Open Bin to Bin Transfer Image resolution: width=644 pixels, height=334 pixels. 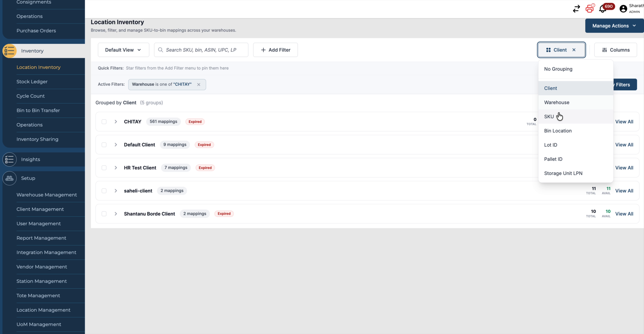pos(38,111)
